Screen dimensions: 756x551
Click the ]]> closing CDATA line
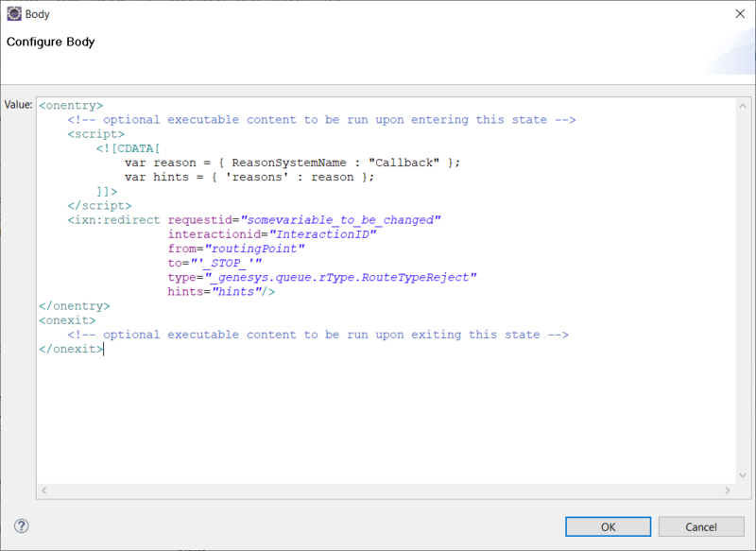pos(107,191)
